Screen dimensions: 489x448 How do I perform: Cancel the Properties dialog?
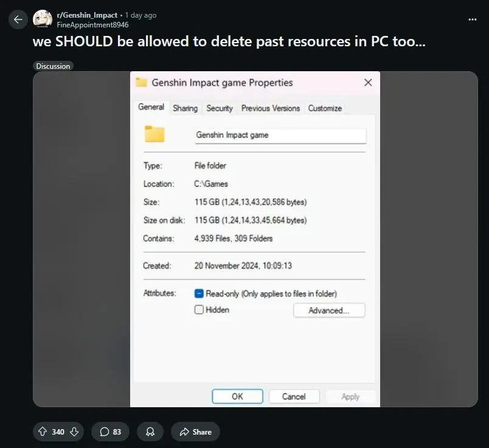(294, 396)
